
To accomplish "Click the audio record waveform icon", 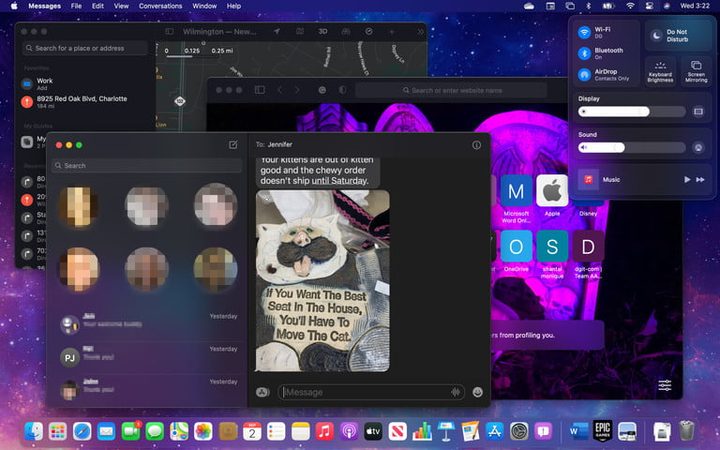I will click(x=456, y=392).
